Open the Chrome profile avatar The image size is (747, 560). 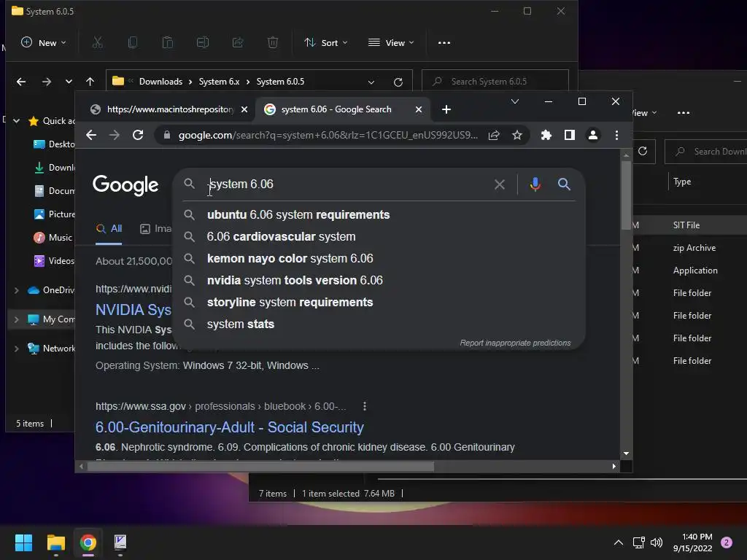(x=592, y=135)
